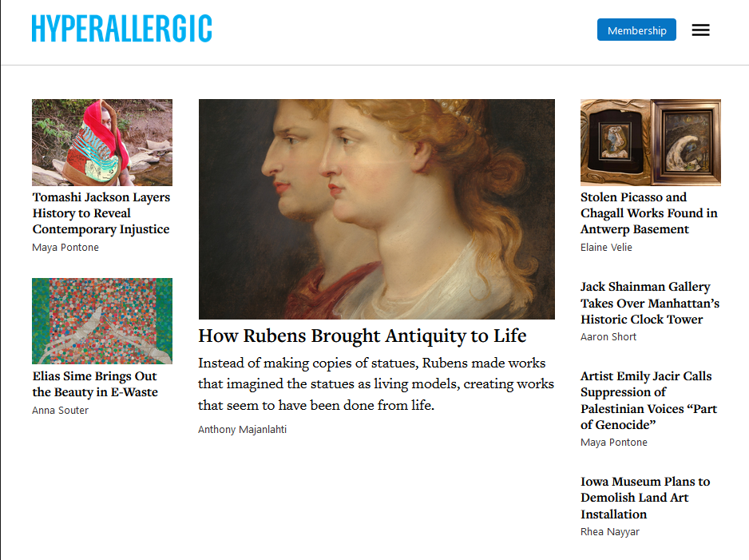Open the Jack Shainman Gallery clock tower article
The image size is (749, 560).
pos(650,303)
